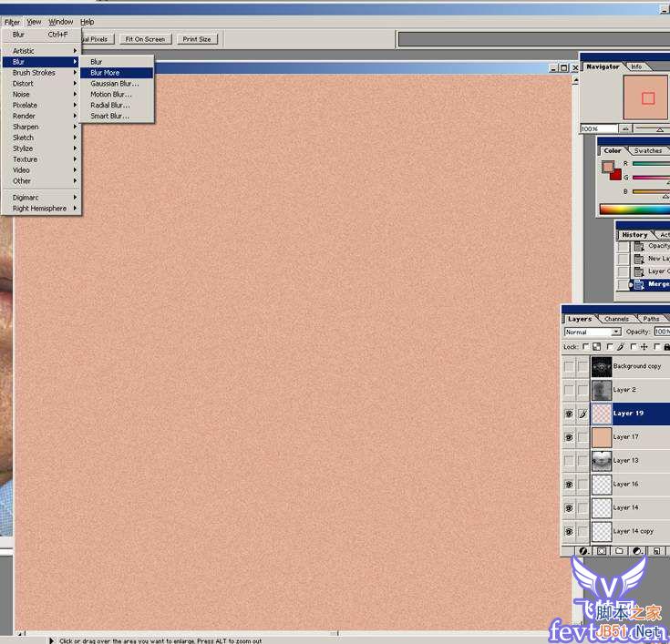
Task: Click the foreground color swatch
Action: [607, 166]
